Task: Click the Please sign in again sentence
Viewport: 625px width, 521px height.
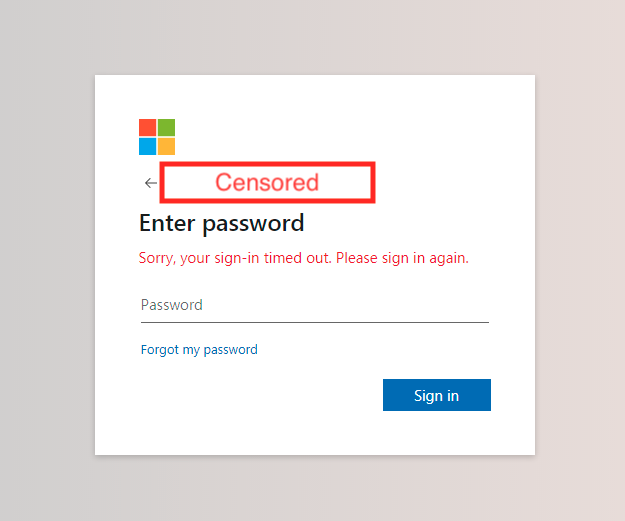Action: (x=402, y=258)
